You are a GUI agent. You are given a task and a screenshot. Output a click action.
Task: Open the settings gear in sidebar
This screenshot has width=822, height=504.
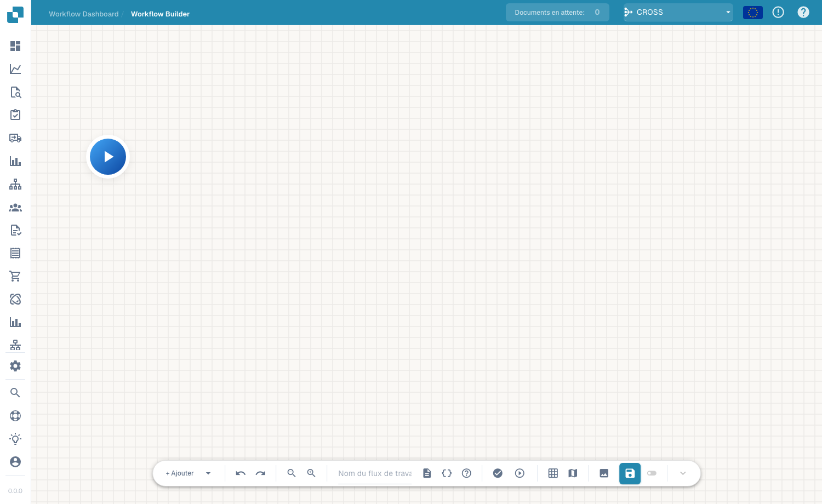15,366
